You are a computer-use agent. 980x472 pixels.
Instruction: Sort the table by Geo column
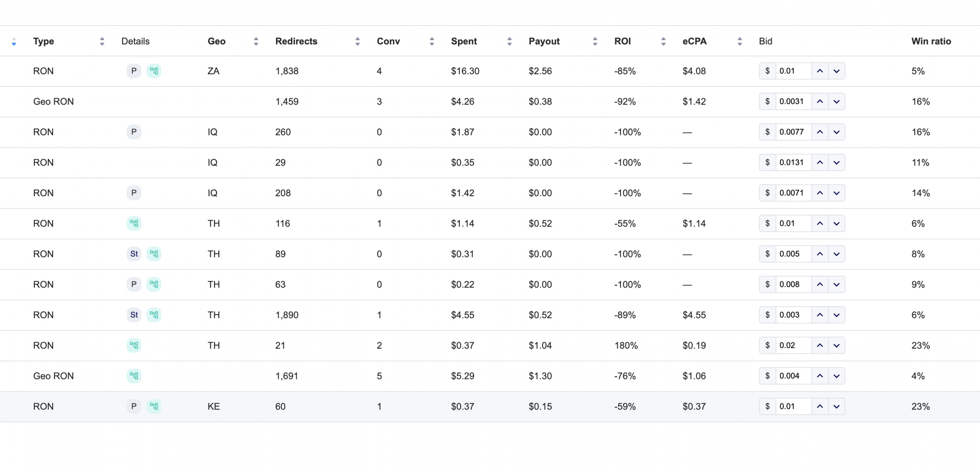(x=256, y=41)
